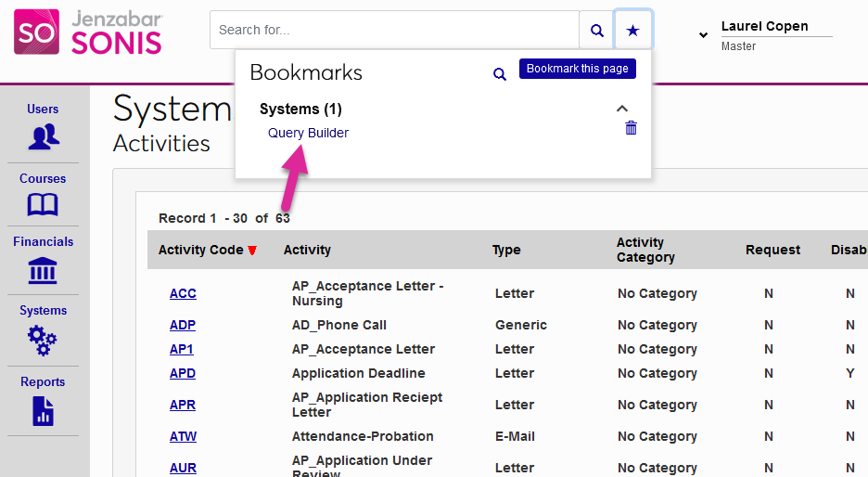Image resolution: width=868 pixels, height=477 pixels.
Task: Delete Query Builder bookmark trash icon
Action: click(631, 128)
